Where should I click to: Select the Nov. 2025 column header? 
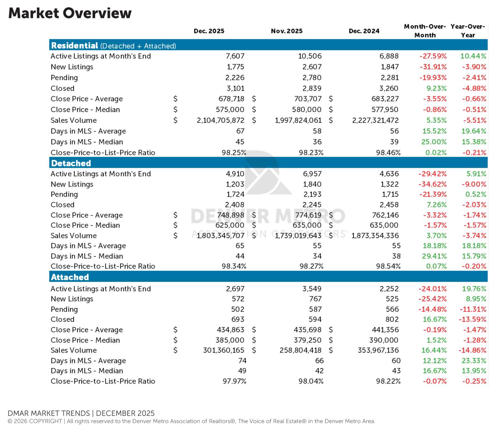click(x=286, y=31)
